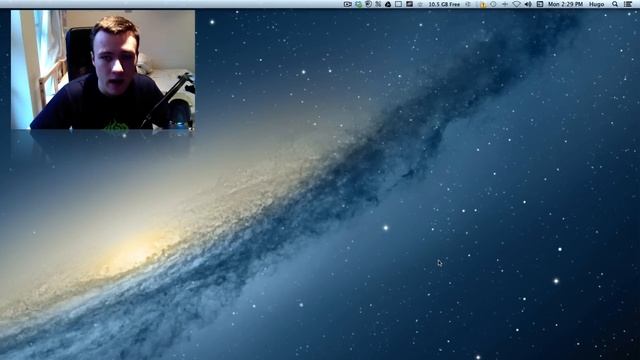This screenshot has width=640, height=360.
Task: Click the empty square display menu icon
Action: pos(398,4)
